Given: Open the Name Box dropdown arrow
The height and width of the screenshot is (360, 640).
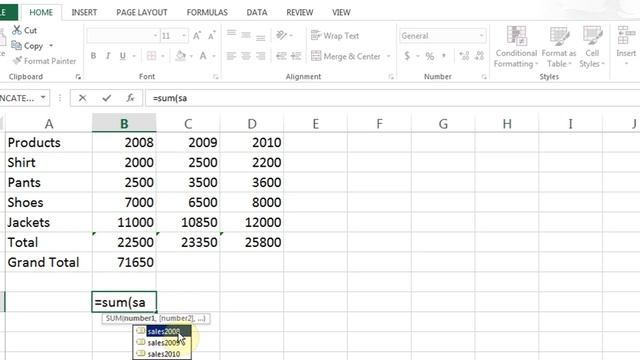Looking at the screenshot, I should tap(43, 98).
